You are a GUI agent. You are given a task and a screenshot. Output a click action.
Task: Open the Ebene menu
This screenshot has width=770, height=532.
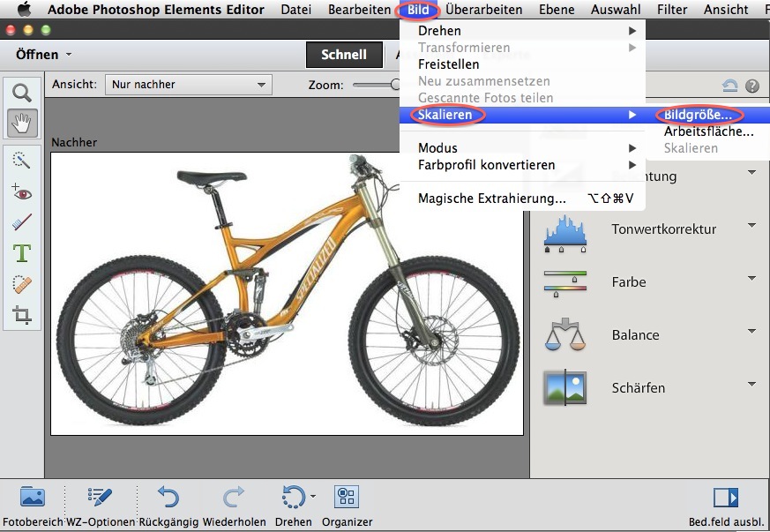[557, 10]
